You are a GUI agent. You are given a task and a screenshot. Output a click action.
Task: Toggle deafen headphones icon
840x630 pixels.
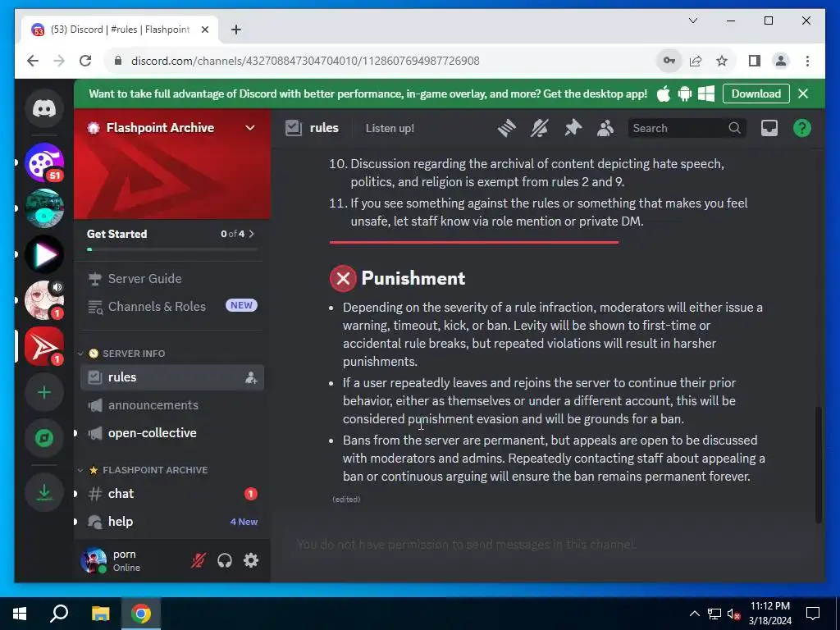click(225, 560)
